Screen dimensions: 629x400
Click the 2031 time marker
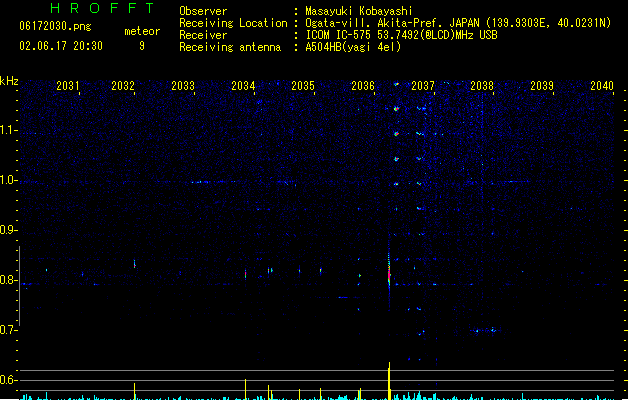[68, 86]
